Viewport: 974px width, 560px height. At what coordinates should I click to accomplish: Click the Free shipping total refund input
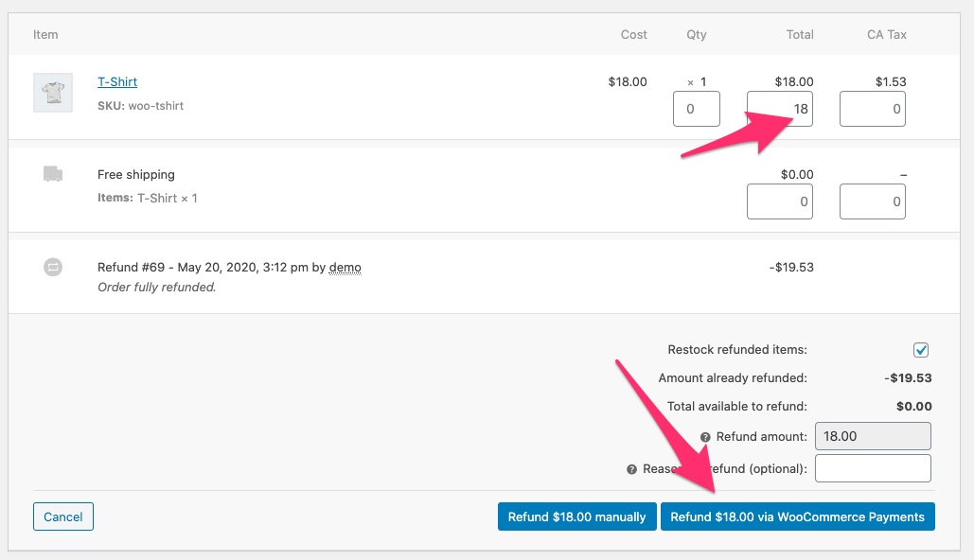779,201
